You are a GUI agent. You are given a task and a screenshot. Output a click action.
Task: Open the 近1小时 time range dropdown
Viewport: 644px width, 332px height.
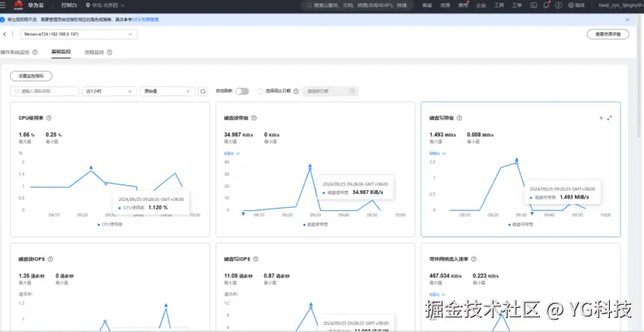(109, 92)
